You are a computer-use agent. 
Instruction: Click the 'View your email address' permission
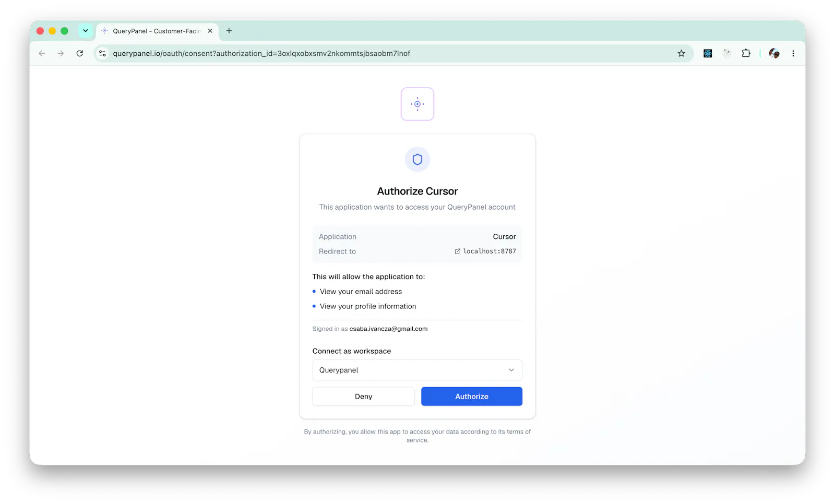(361, 292)
